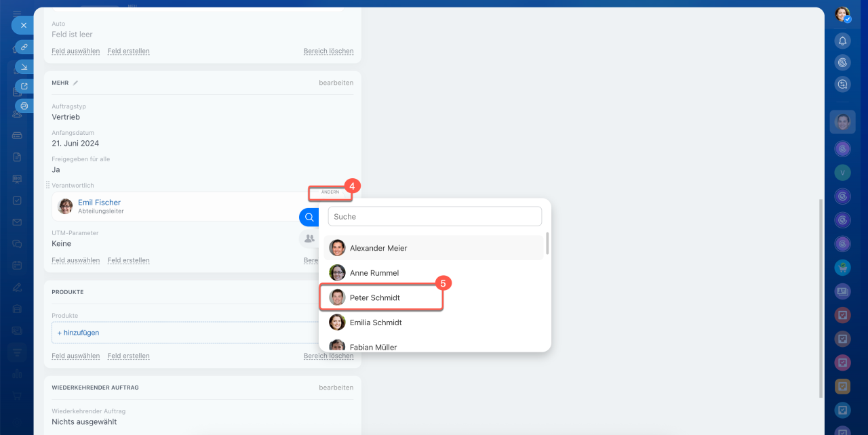
Task: Click the copy link icon on the panel edge
Action: click(24, 47)
